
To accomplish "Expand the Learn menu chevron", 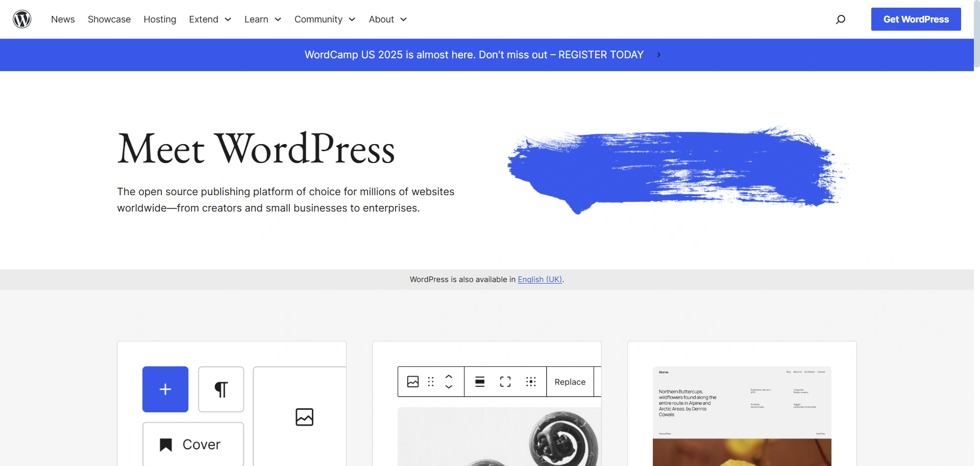I will tap(278, 19).
